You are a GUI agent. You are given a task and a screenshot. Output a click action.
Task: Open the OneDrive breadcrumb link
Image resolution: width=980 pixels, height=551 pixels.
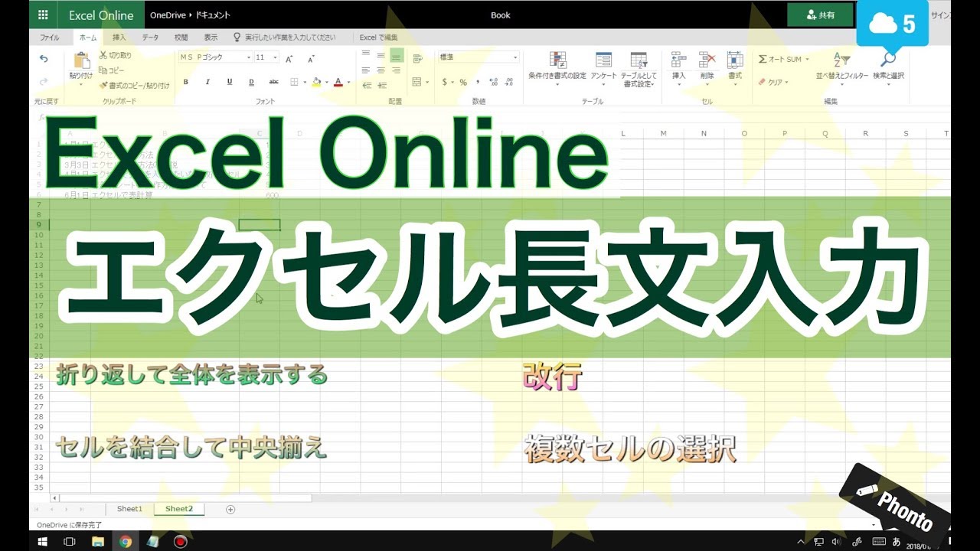tap(168, 15)
